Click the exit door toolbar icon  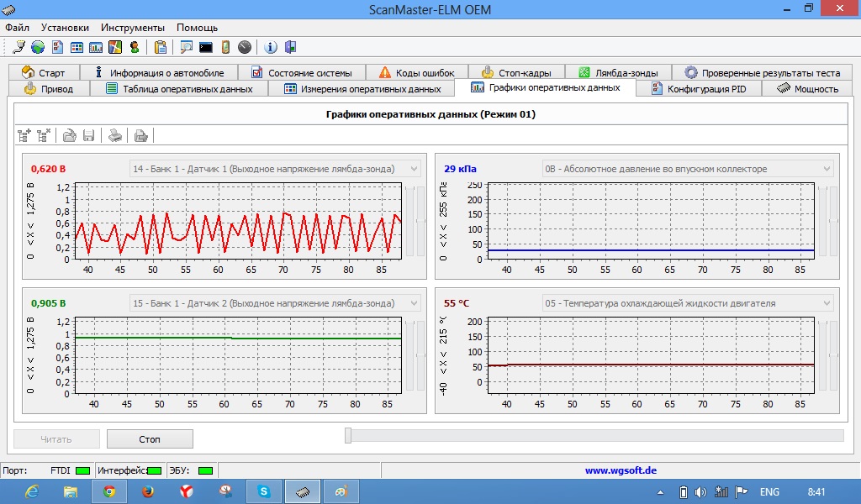(x=290, y=47)
